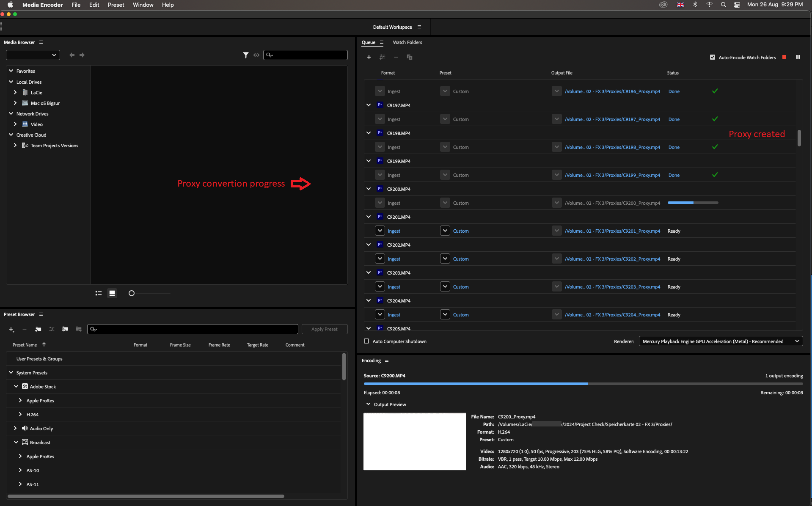Open format dropdown for C9201.MP4
812x506 pixels.
tap(380, 231)
